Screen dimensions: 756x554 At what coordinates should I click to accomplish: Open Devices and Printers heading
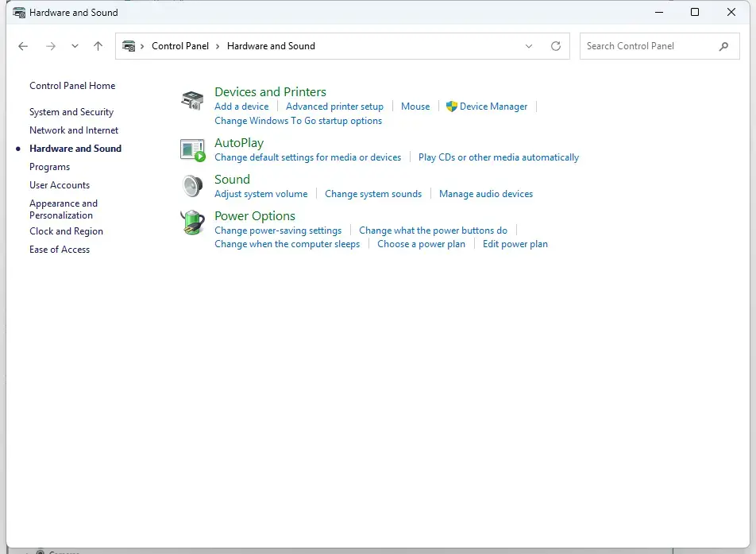click(270, 91)
